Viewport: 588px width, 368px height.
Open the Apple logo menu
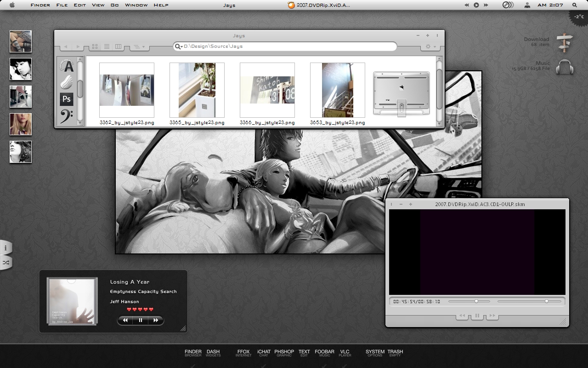[x=12, y=5]
